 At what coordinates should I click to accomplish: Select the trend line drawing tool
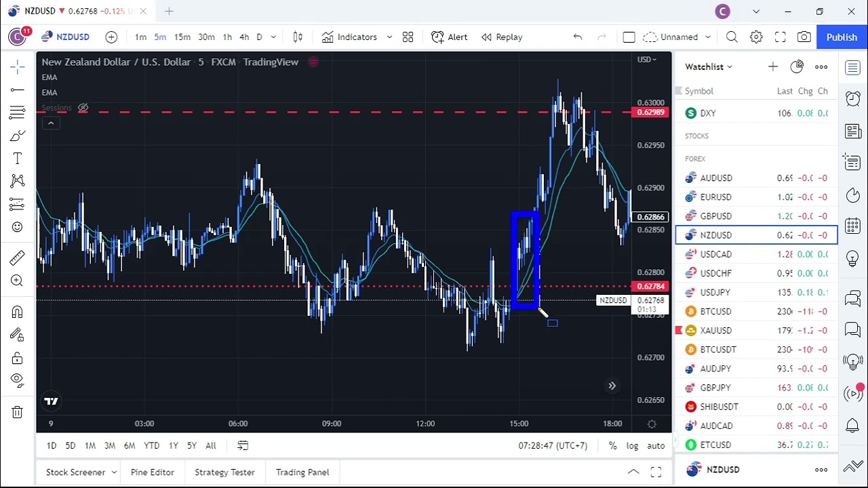(x=18, y=89)
